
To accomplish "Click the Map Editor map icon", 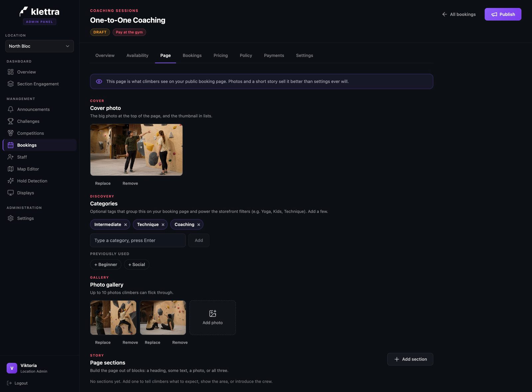I will click(x=11, y=169).
